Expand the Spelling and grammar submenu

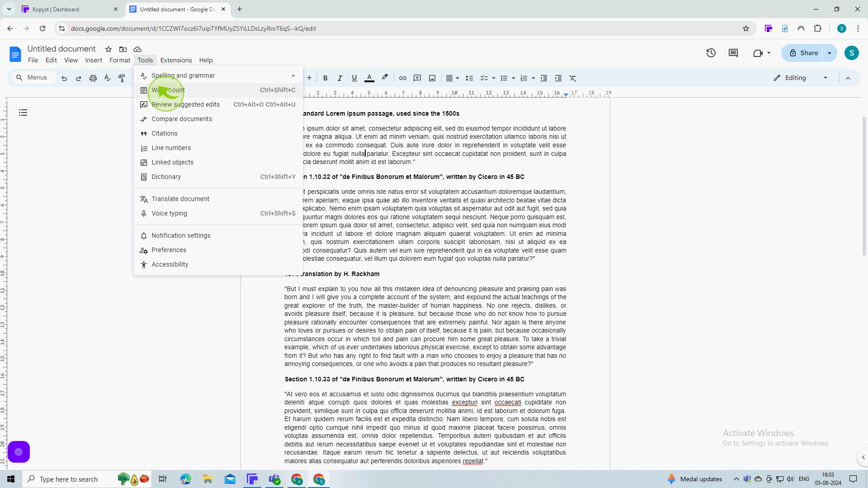pyautogui.click(x=218, y=75)
